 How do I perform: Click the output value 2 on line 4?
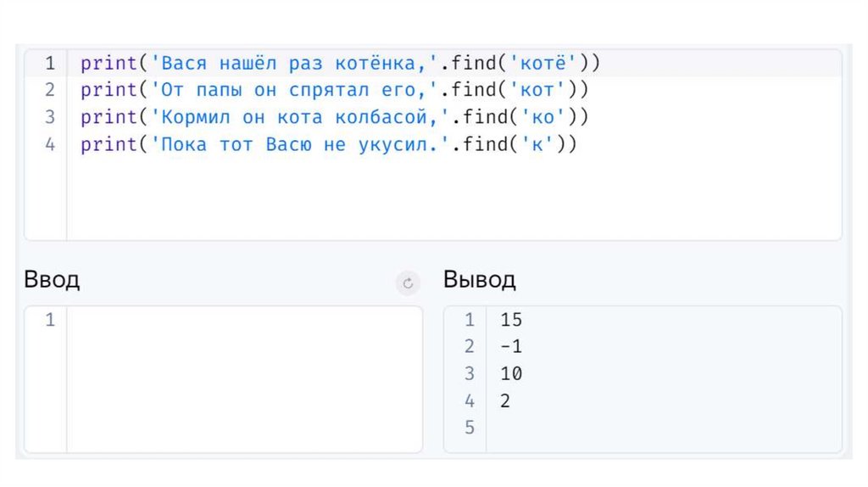coord(505,400)
